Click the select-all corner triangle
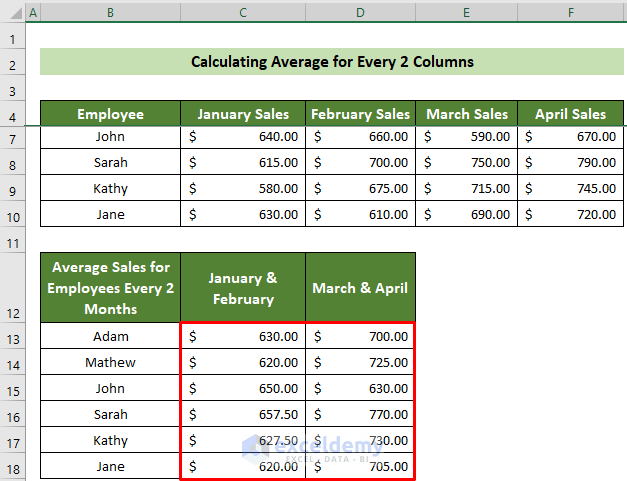Viewport: 627px width, 481px height. [13, 13]
